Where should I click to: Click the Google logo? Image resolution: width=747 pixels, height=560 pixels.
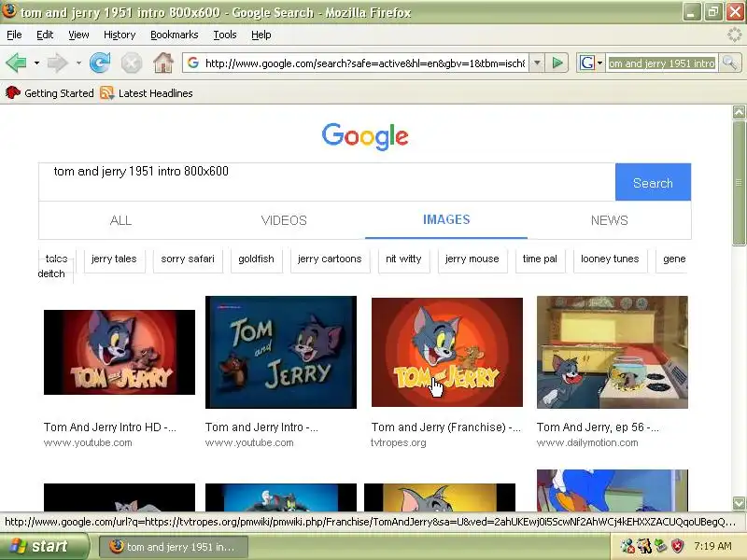coord(365,136)
